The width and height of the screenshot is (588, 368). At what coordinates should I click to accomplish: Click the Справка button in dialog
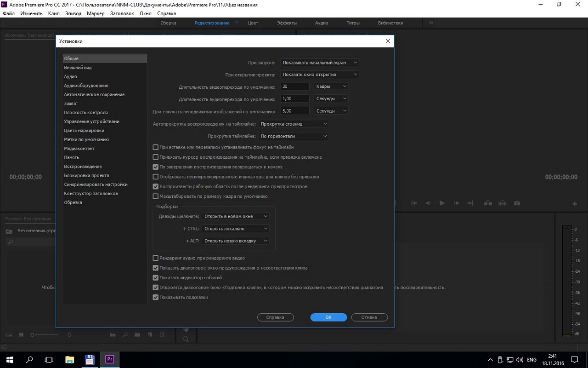(x=275, y=317)
